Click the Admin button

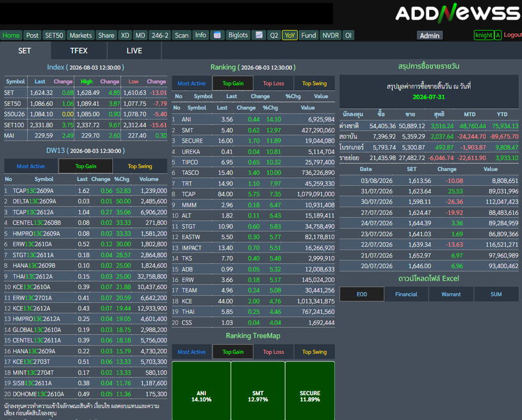point(430,36)
